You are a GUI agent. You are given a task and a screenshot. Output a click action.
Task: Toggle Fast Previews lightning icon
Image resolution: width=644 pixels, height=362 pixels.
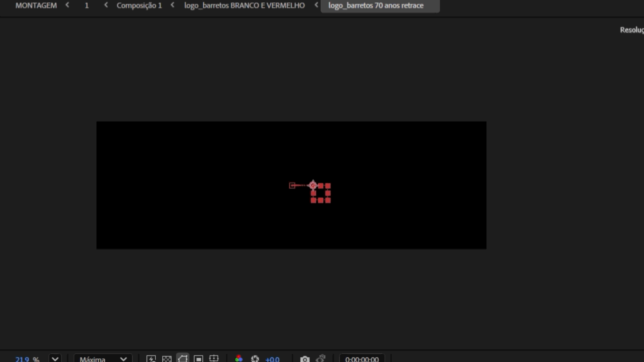click(151, 359)
